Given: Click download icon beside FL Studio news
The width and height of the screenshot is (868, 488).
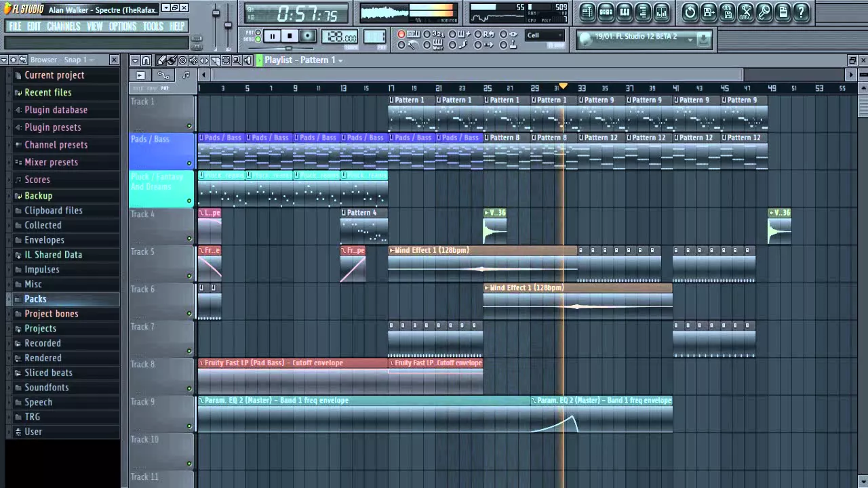Looking at the screenshot, I should pyautogui.click(x=703, y=39).
